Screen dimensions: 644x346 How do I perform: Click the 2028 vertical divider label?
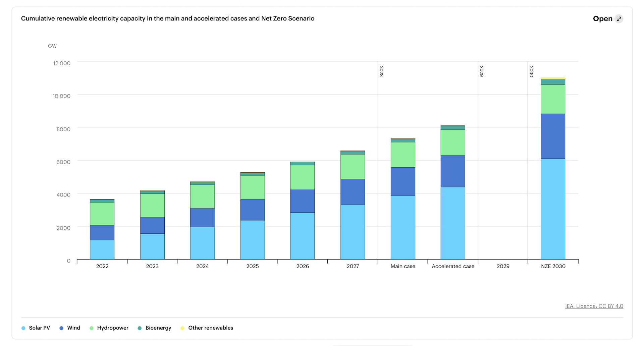point(381,71)
